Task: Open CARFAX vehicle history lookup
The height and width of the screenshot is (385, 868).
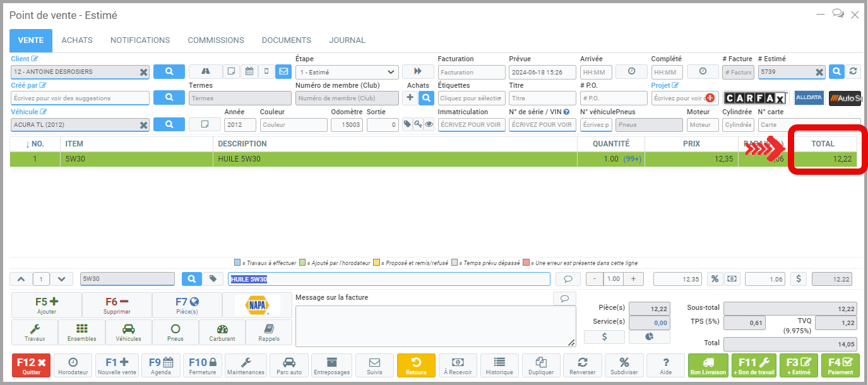Action: [756, 98]
